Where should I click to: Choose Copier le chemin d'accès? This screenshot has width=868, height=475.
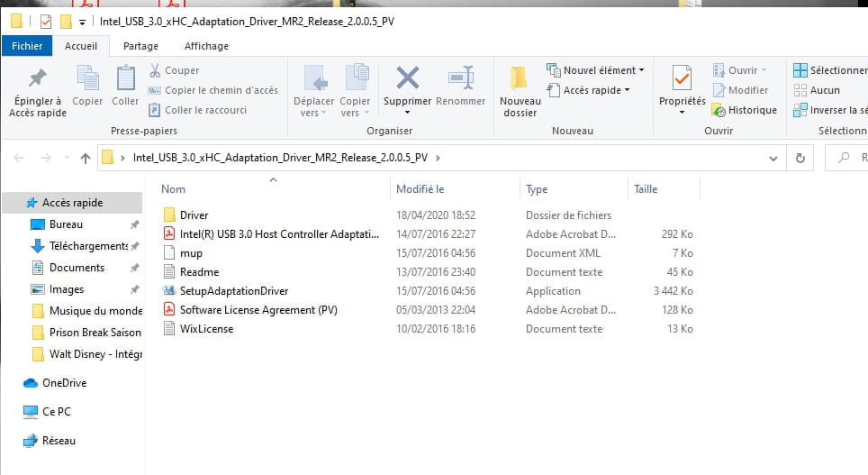click(x=213, y=90)
